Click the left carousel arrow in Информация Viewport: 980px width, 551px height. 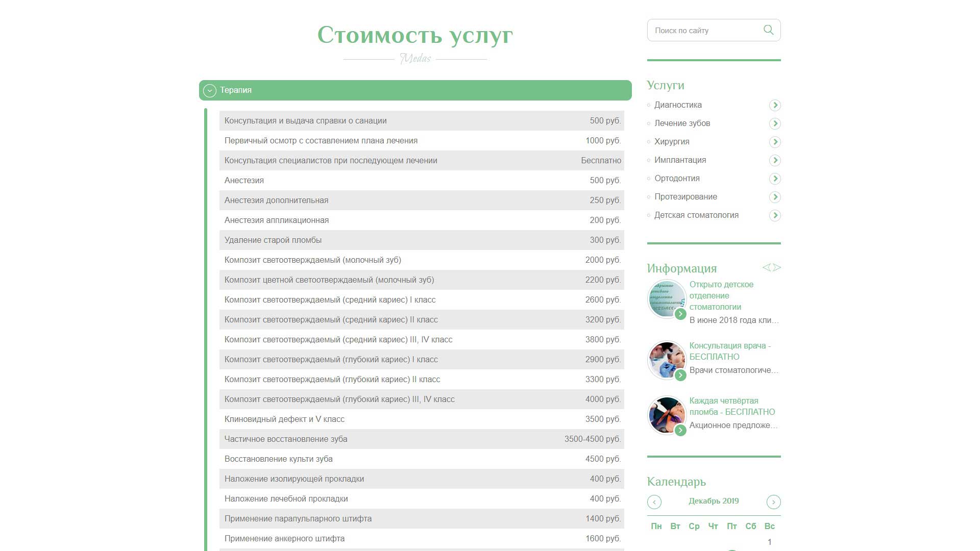click(x=766, y=267)
